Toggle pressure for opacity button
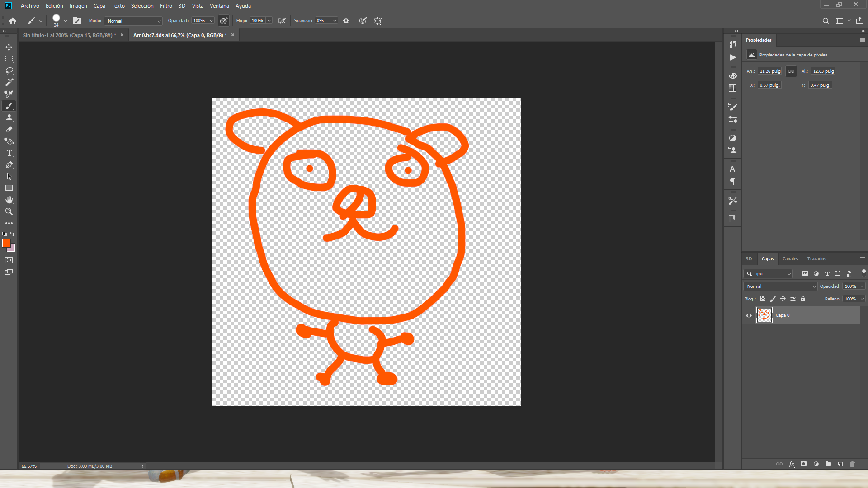 coord(224,21)
